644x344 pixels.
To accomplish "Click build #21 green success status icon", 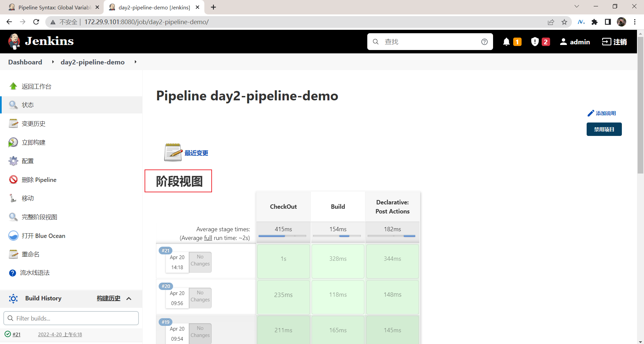I will point(8,334).
